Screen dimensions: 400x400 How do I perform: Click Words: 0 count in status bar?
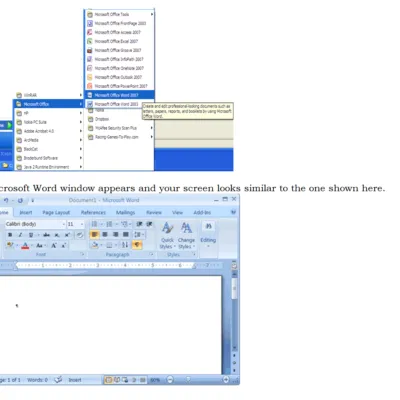tap(37, 380)
